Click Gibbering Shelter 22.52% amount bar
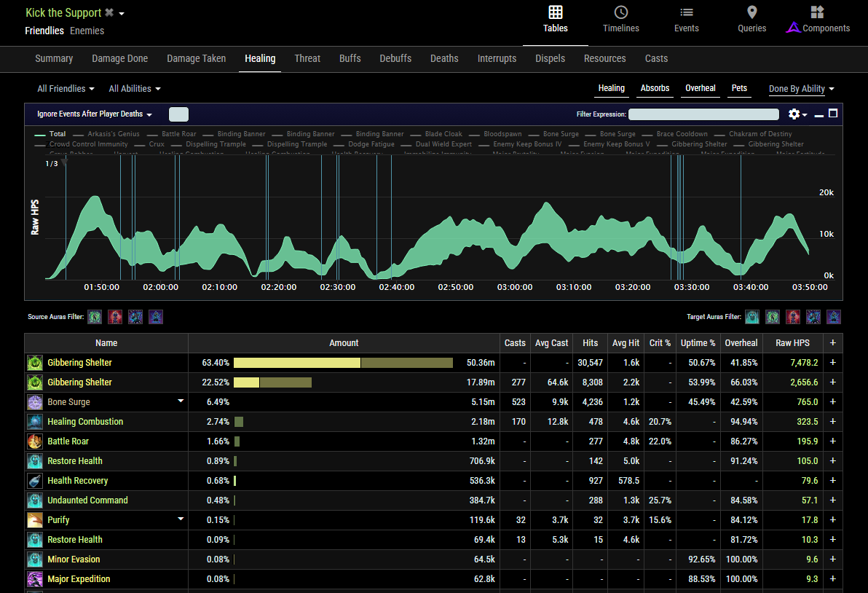 [x=272, y=382]
